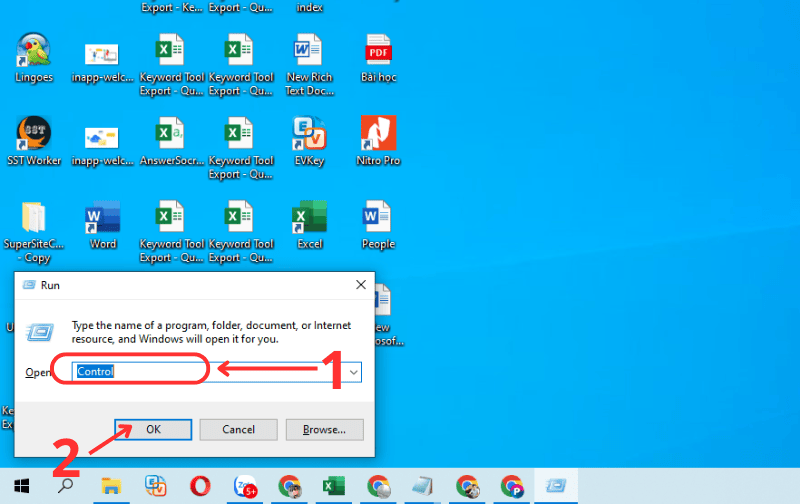Open Zalo app in the taskbar
800x504 pixels.
245,486
